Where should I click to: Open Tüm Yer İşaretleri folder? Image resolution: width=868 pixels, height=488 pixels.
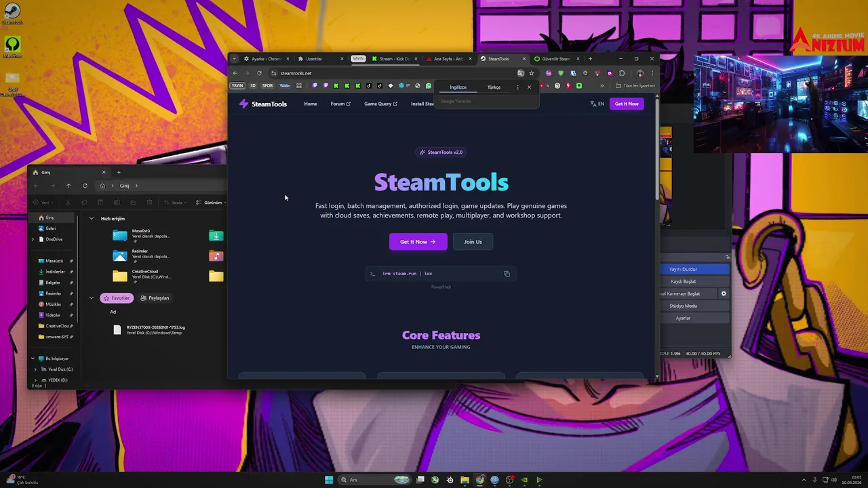coord(635,86)
